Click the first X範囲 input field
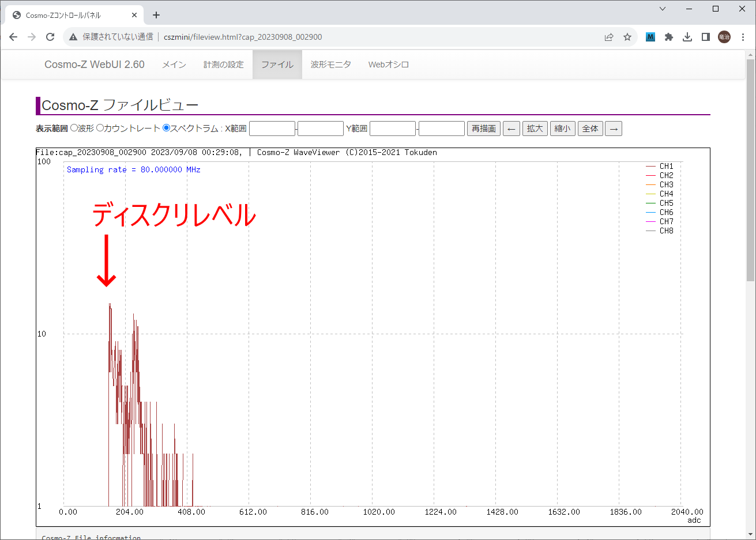This screenshot has width=756, height=540. 272,129
